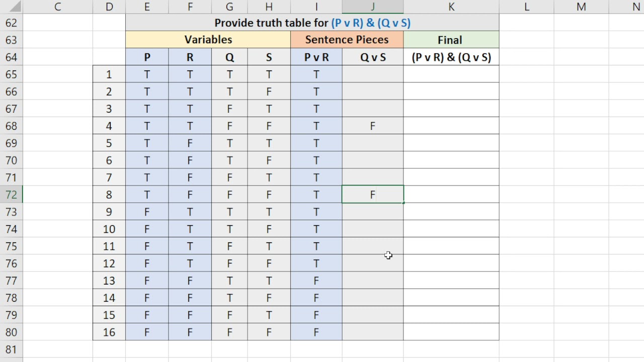This screenshot has width=644, height=362.
Task: Click the title cell 'Provide truth table for'
Action: (x=312, y=23)
